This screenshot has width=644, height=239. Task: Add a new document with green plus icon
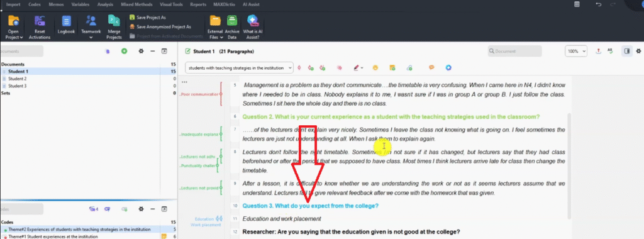tap(124, 51)
